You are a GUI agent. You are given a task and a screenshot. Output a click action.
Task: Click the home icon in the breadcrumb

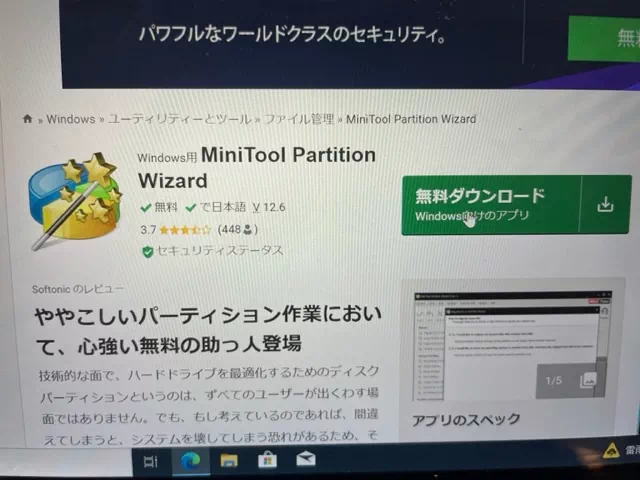point(28,119)
